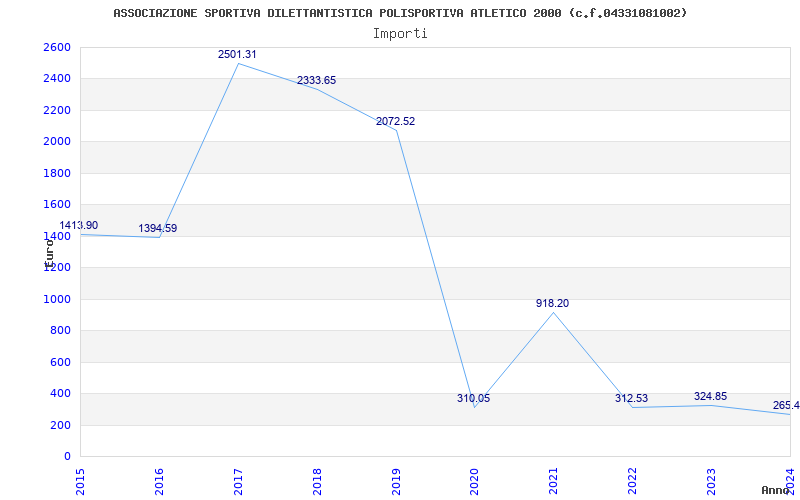Click the 2400 y-axis tick label
Viewport: 800px width, 500px height.
coord(58,79)
